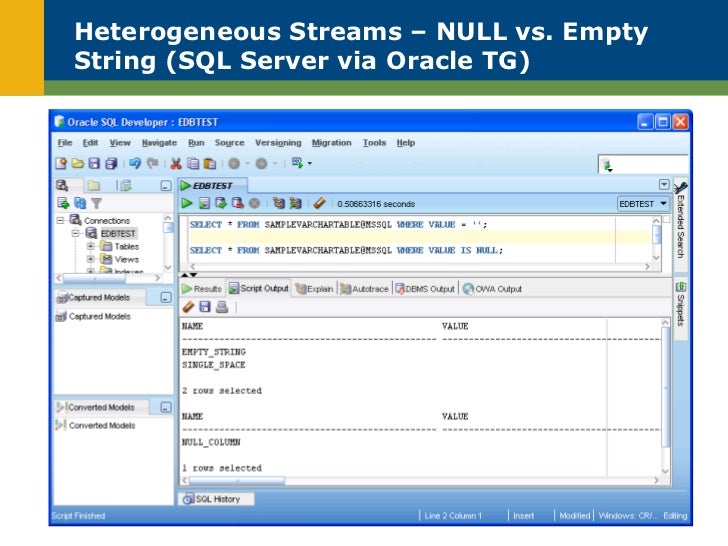
Task: Click the New Connection green plus icon
Action: click(x=63, y=203)
